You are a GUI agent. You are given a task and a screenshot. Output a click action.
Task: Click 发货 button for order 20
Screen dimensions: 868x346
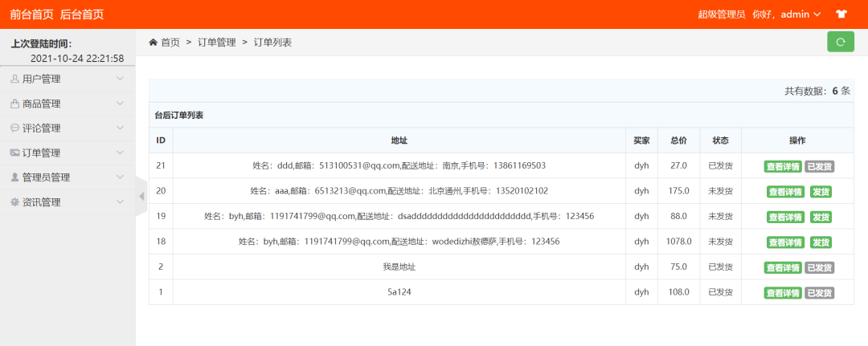click(x=821, y=192)
